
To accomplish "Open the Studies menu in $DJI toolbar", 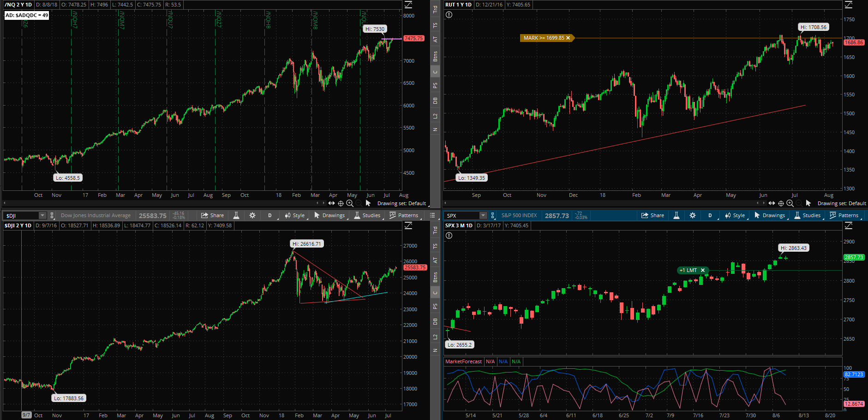I will tap(367, 215).
